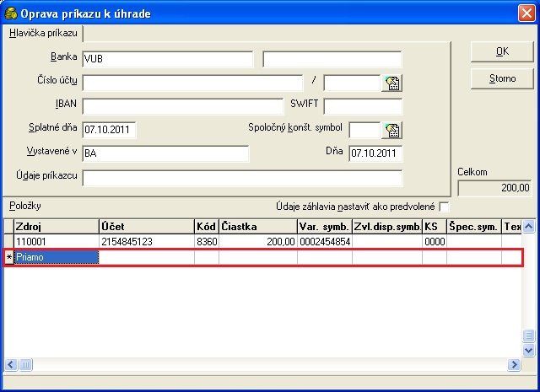
Task: Cancel with the Storno button
Action: point(502,78)
